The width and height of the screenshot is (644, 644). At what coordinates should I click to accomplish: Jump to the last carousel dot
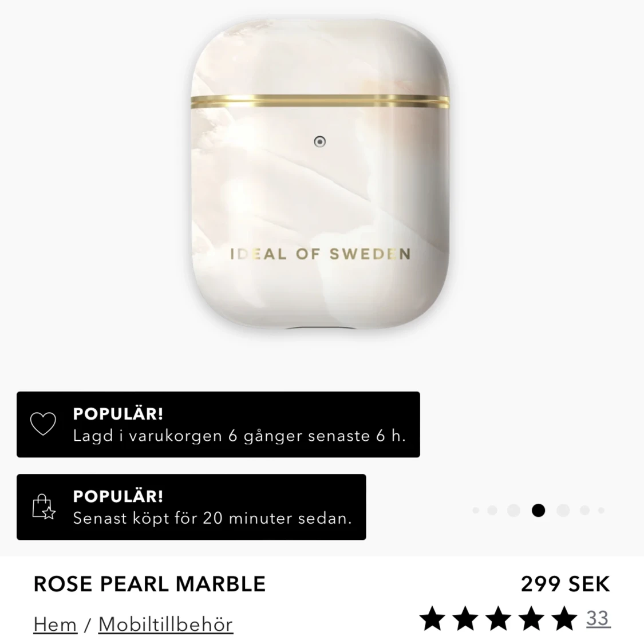pyautogui.click(x=601, y=511)
